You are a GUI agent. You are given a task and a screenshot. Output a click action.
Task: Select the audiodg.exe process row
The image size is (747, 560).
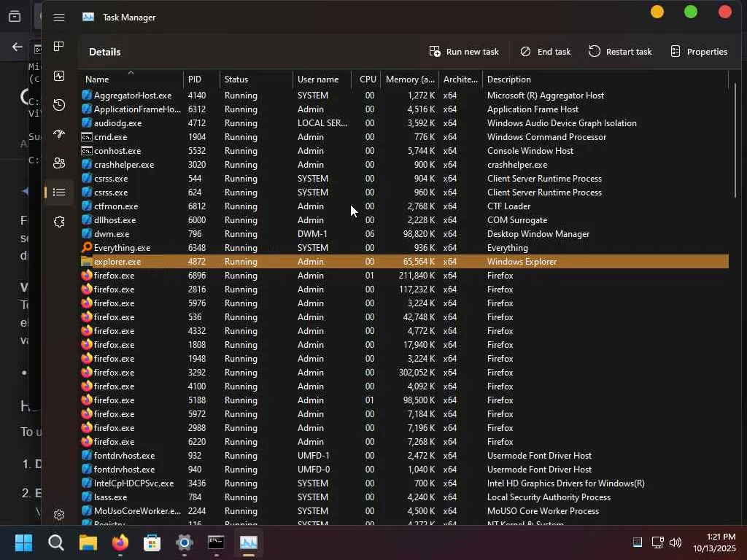404,122
